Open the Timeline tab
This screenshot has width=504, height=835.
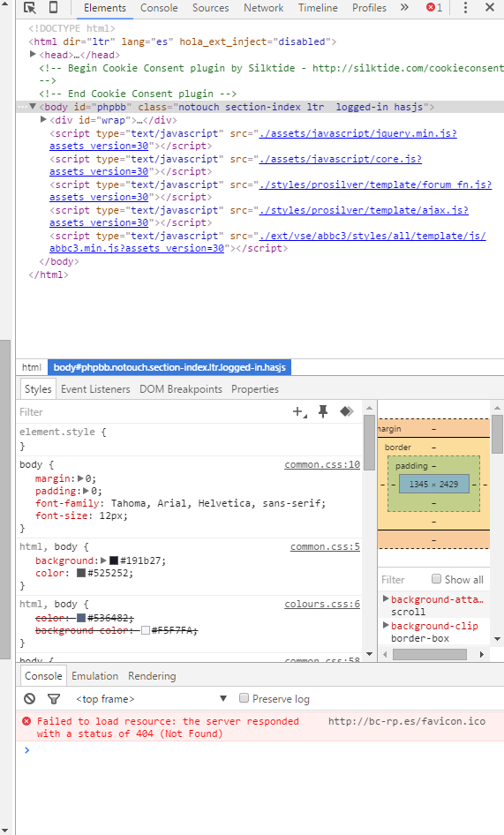pyautogui.click(x=318, y=8)
